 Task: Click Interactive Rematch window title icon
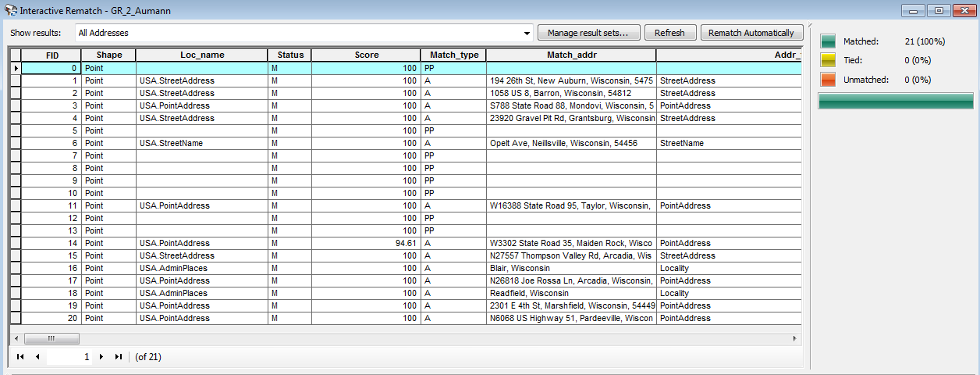[x=11, y=11]
